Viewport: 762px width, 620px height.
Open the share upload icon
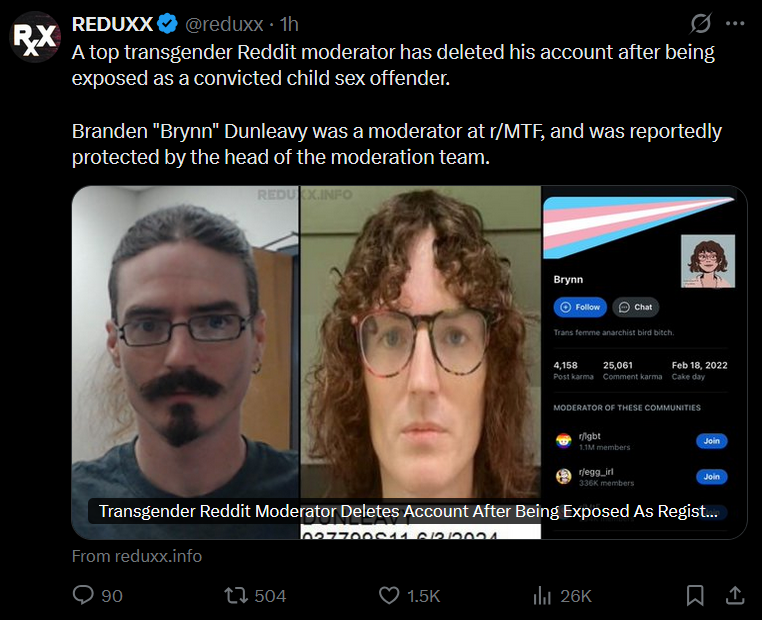[x=735, y=595]
